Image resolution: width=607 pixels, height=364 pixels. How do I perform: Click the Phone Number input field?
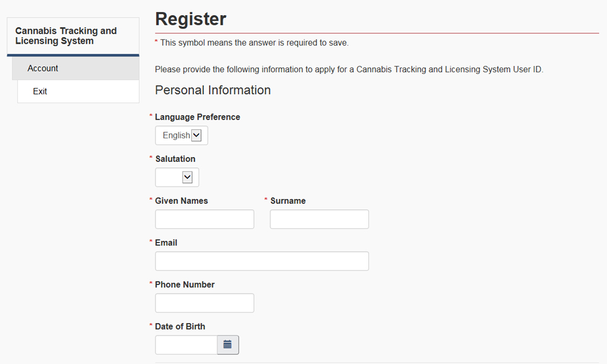205,303
